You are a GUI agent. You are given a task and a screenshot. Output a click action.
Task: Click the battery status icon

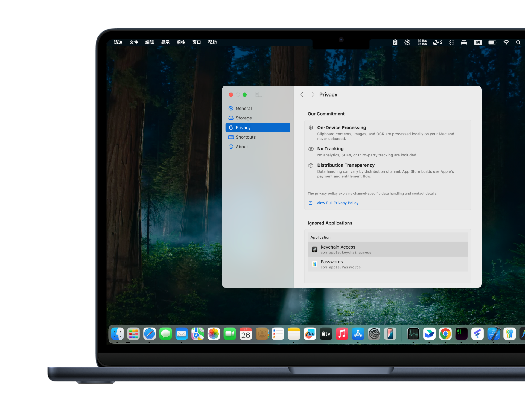coord(492,42)
